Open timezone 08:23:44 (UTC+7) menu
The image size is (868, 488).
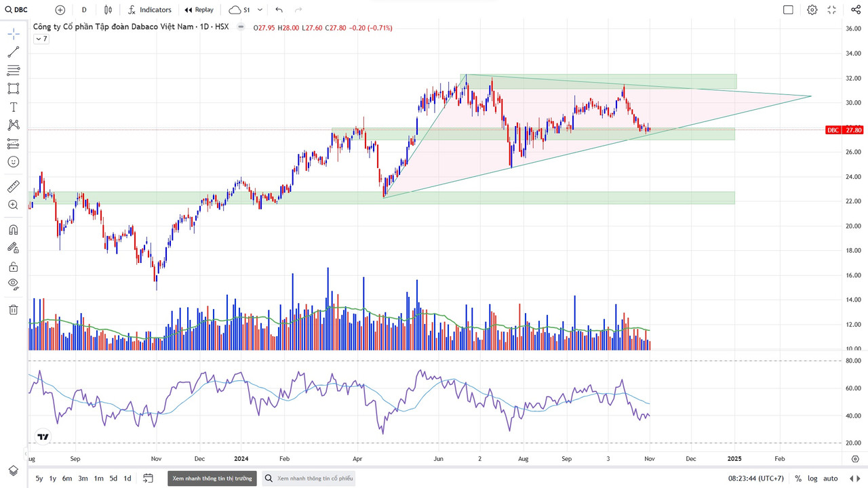[756, 479]
